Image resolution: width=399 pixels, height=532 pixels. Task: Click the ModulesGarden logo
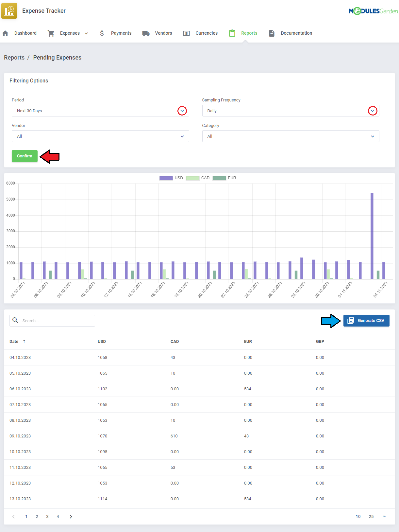pyautogui.click(x=373, y=11)
